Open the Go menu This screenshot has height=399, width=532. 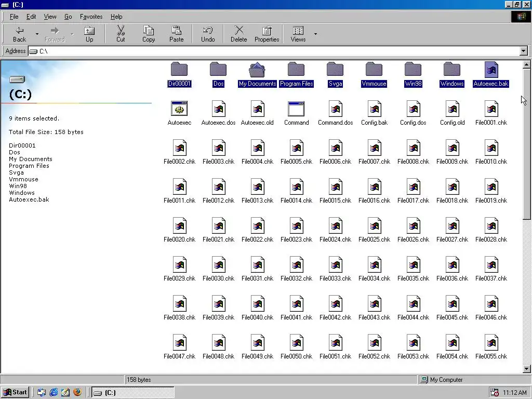coord(68,17)
